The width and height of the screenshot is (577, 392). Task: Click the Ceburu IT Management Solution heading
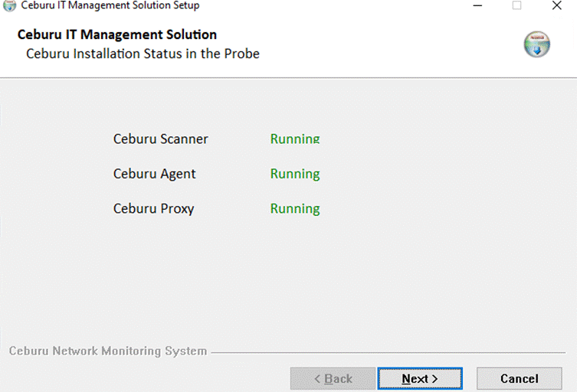(x=117, y=34)
